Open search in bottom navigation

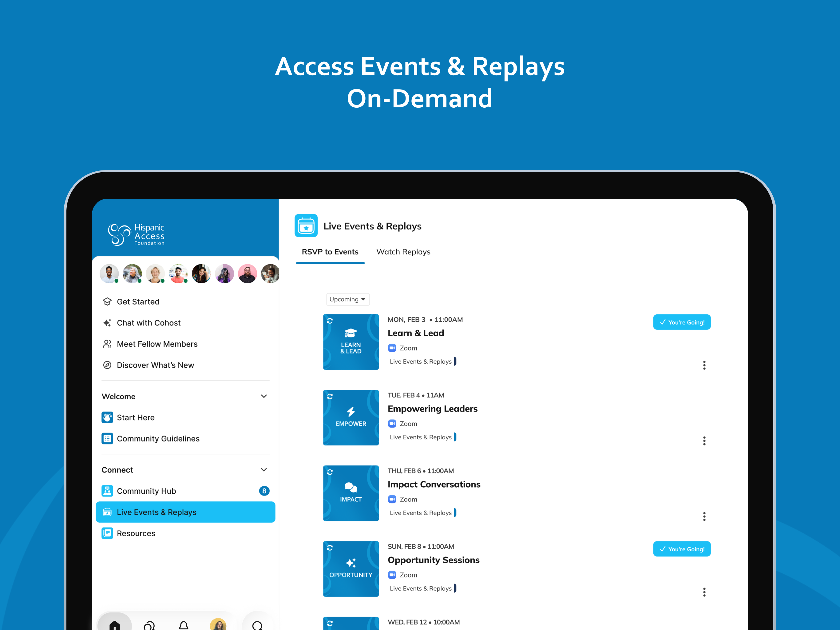point(257,625)
